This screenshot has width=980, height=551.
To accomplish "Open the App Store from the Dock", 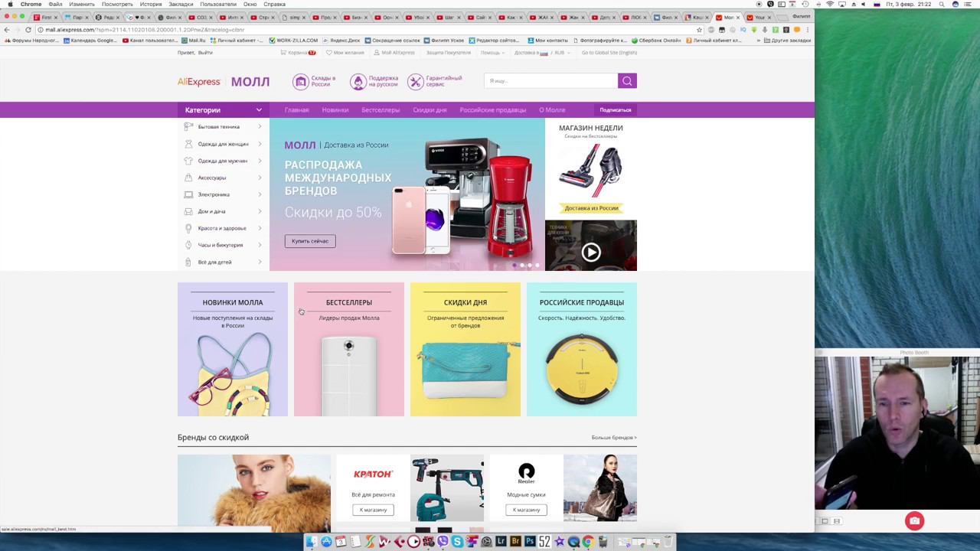I will click(326, 542).
